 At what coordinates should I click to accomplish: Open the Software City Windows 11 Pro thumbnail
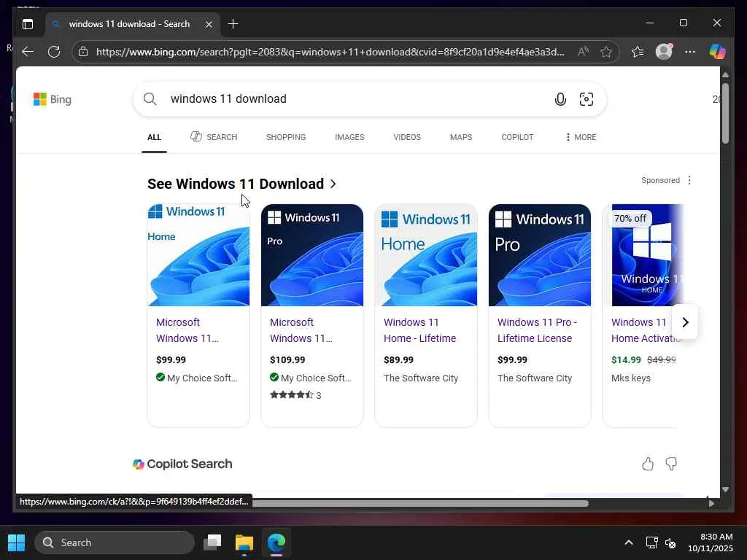pos(540,255)
